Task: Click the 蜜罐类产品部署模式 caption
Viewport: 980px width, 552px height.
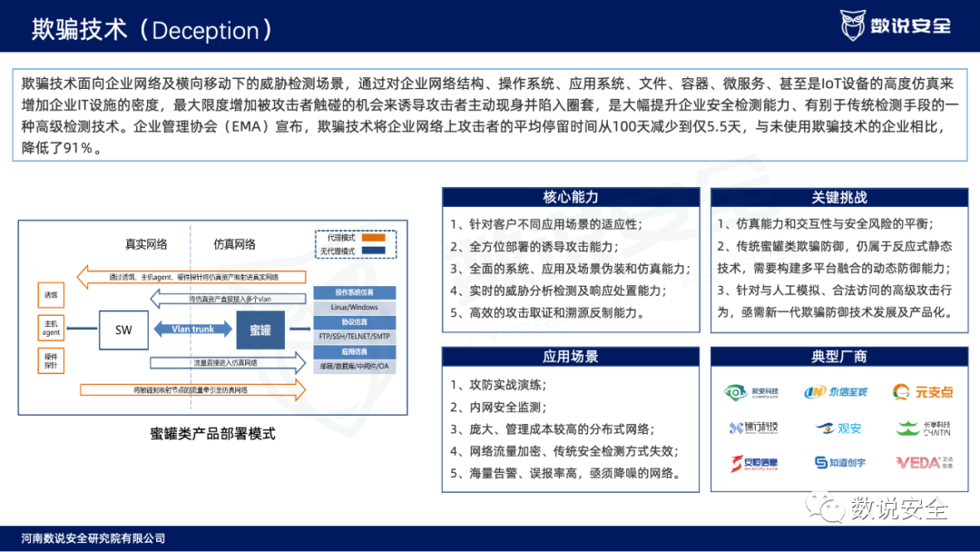Action: pos(212,434)
